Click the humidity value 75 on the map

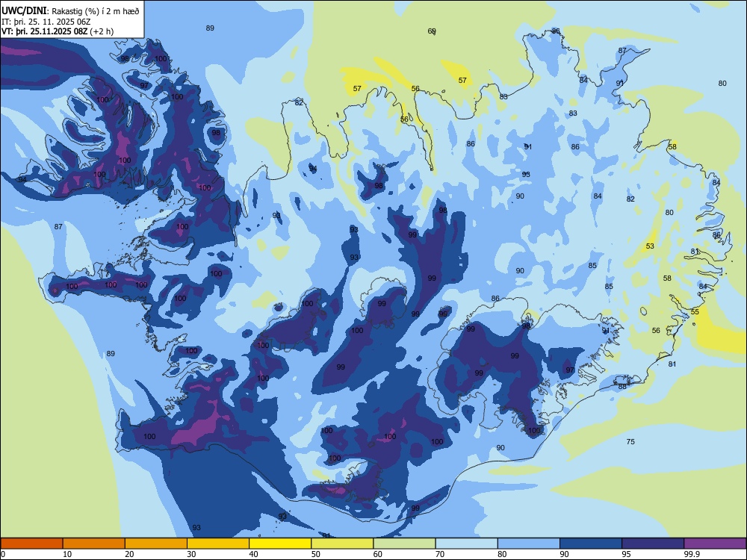pos(630,442)
